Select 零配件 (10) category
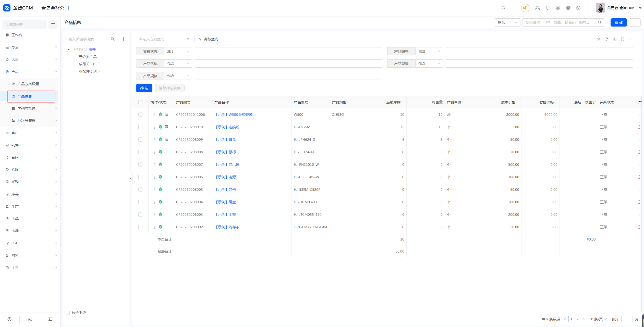The image size is (644, 327). (x=89, y=71)
